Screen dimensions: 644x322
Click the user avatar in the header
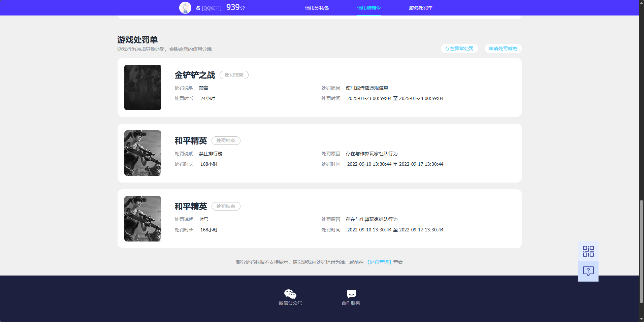185,8
